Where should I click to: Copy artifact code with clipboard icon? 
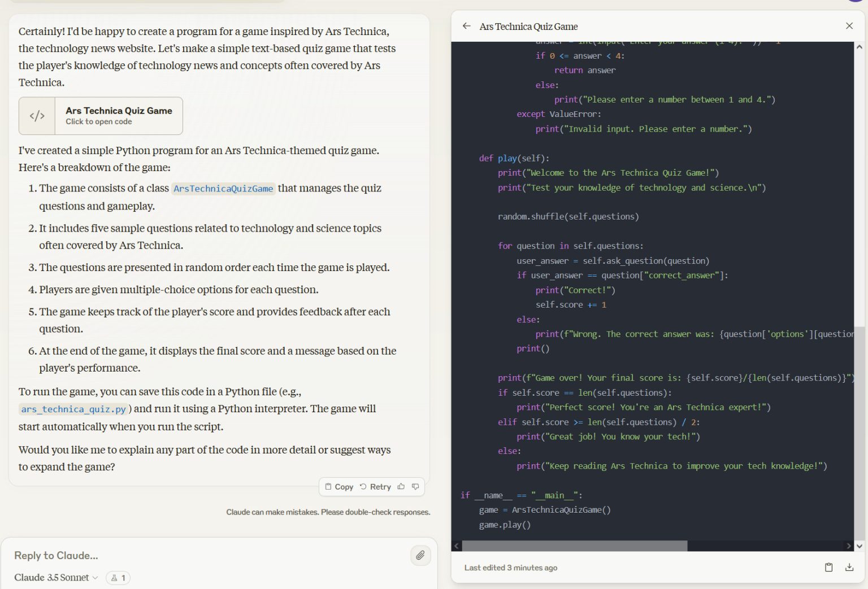828,568
